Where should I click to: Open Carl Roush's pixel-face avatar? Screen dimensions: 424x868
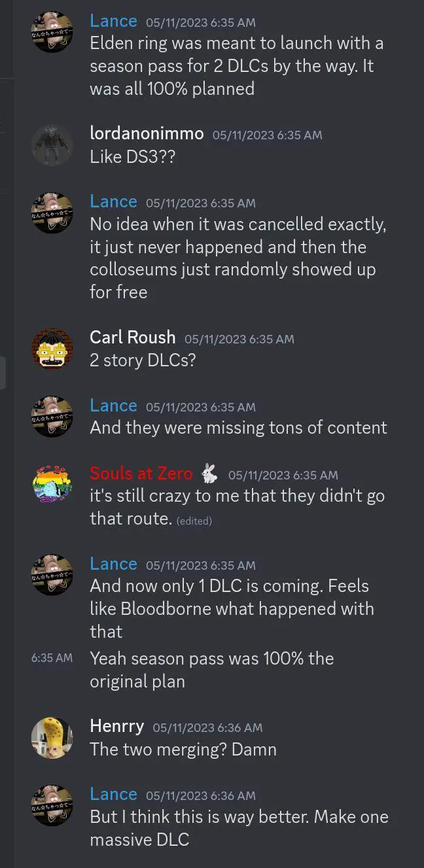pyautogui.click(x=52, y=349)
